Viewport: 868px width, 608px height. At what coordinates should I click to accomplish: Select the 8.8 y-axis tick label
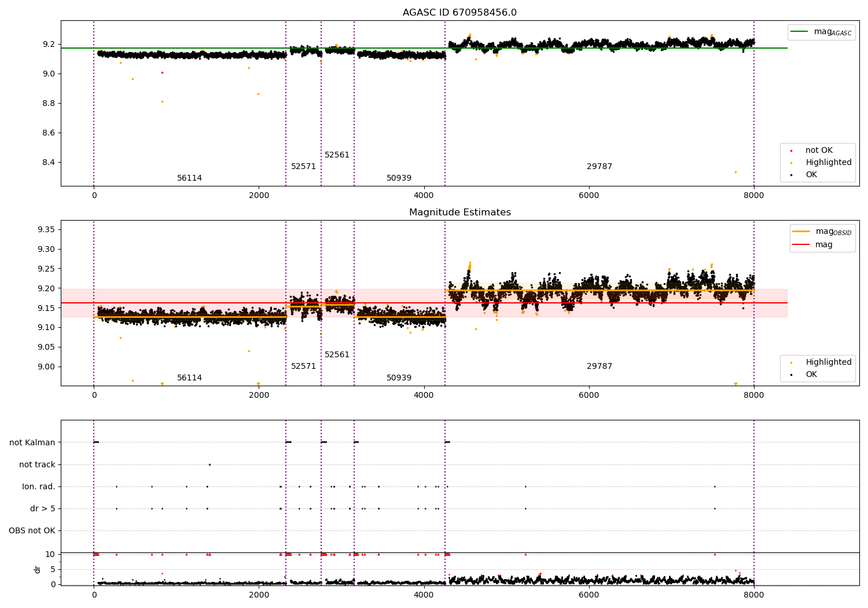[x=49, y=104]
